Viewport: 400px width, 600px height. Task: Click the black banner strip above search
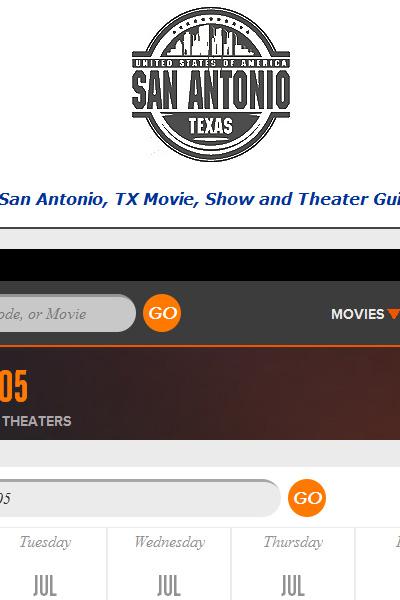pyautogui.click(x=200, y=265)
